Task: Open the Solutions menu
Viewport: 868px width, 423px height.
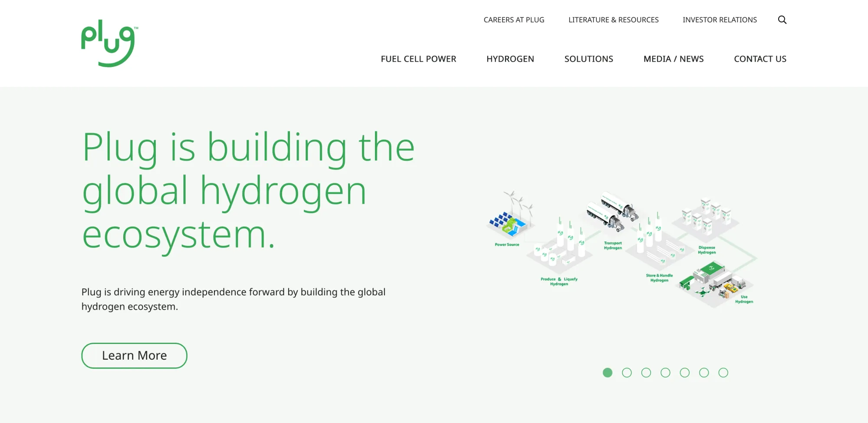Action: pyautogui.click(x=589, y=59)
